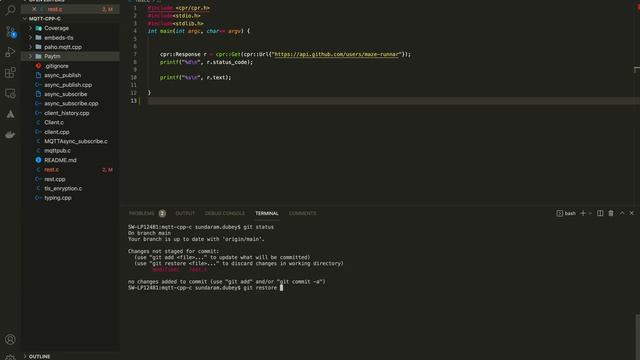Open the Source Control view

coord(10,31)
